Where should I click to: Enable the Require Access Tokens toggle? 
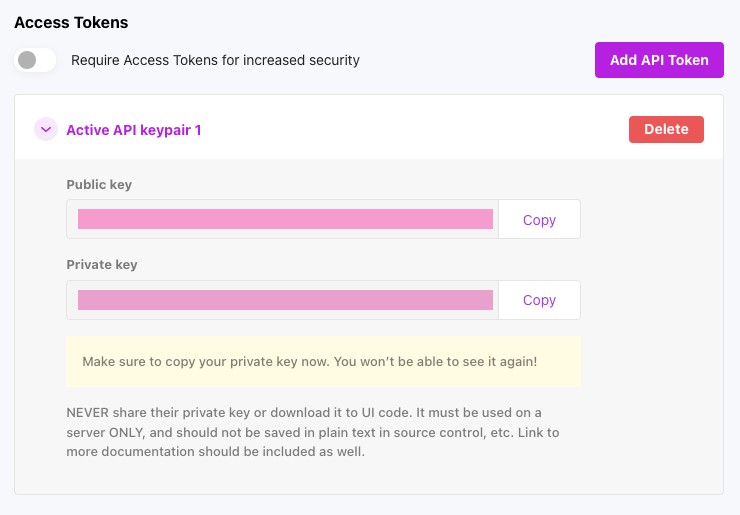click(x=35, y=60)
